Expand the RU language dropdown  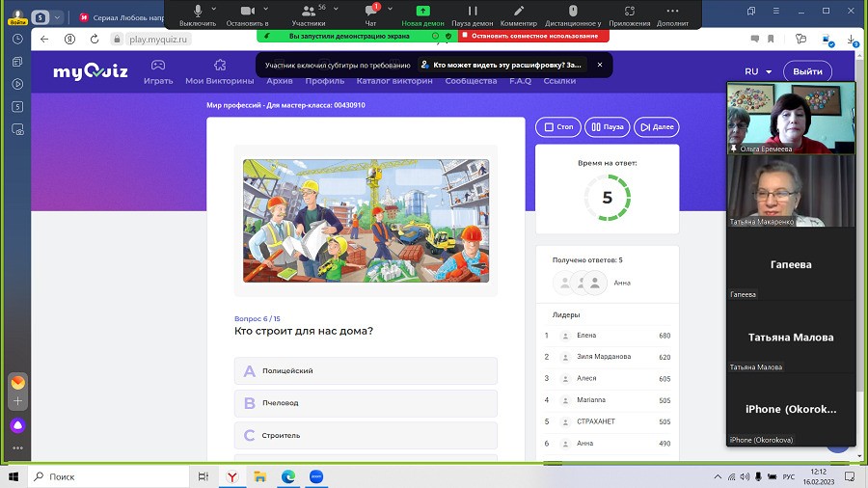click(x=758, y=72)
